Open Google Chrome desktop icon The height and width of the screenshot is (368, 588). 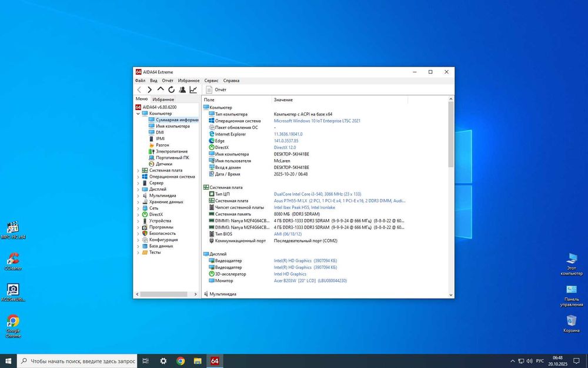point(13,326)
